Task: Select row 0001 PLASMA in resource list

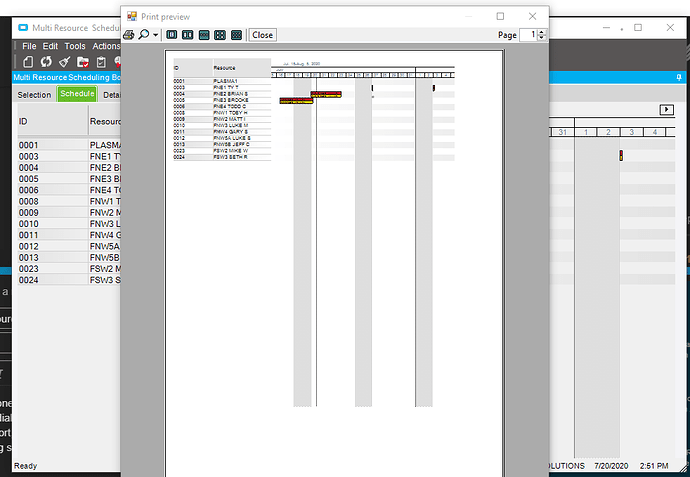Action: pyautogui.click(x=69, y=145)
